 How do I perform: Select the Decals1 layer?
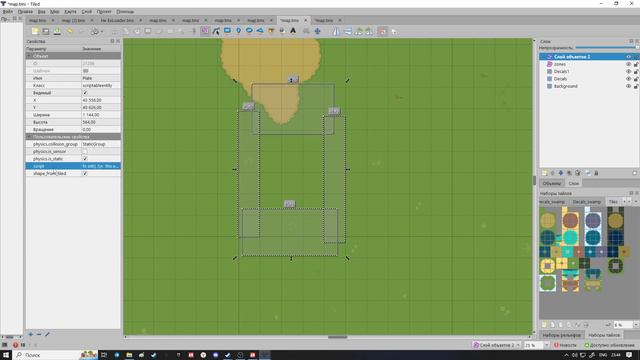coord(561,71)
